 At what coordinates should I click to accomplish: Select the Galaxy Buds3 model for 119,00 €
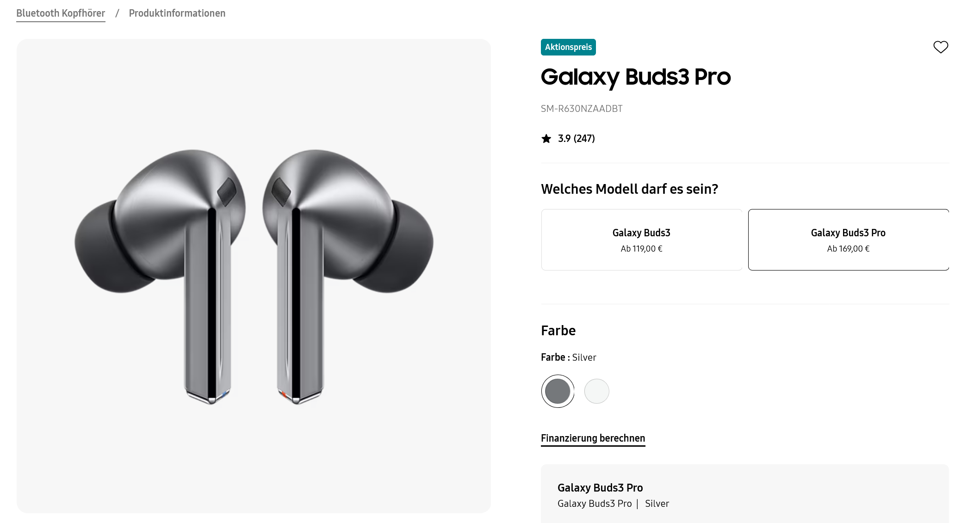click(641, 240)
